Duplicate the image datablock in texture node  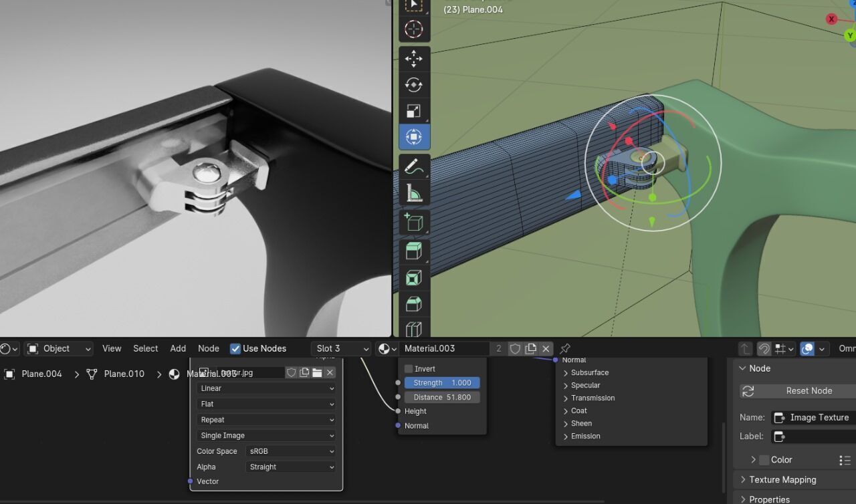pyautogui.click(x=304, y=372)
